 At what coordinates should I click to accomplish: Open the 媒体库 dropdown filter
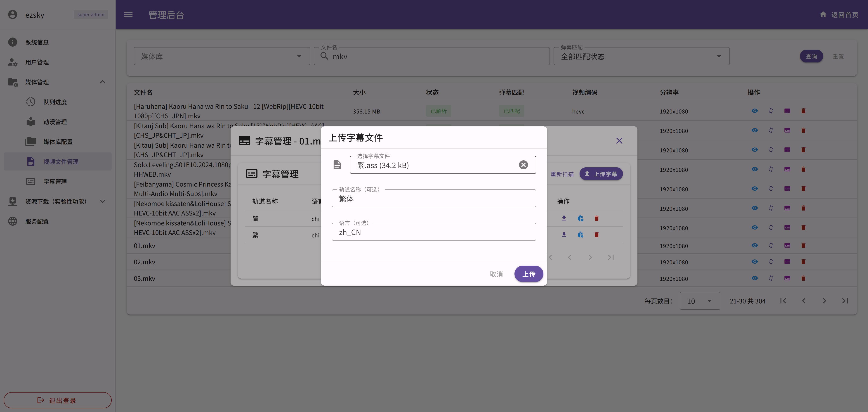coord(221,56)
